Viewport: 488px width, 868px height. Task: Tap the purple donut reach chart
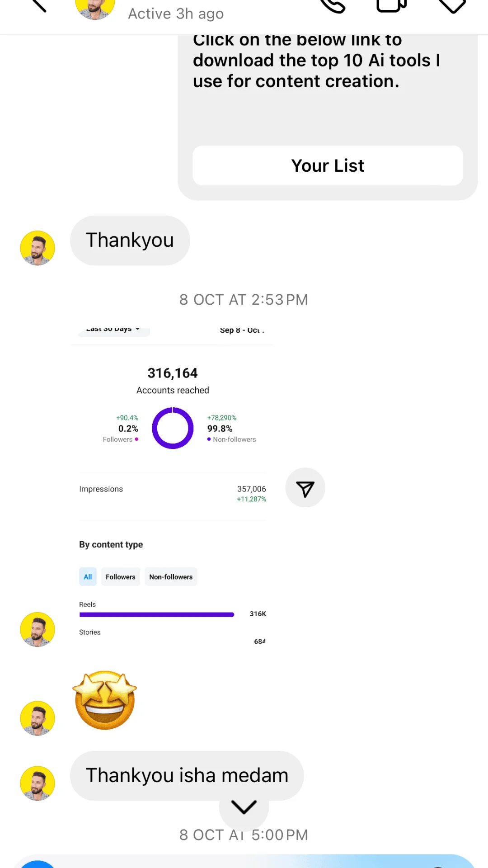pyautogui.click(x=173, y=428)
